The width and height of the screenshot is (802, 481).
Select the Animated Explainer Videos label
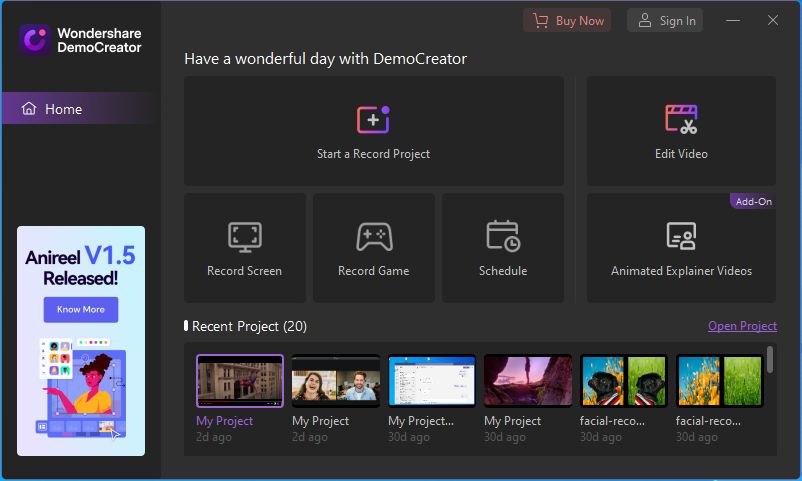(681, 271)
